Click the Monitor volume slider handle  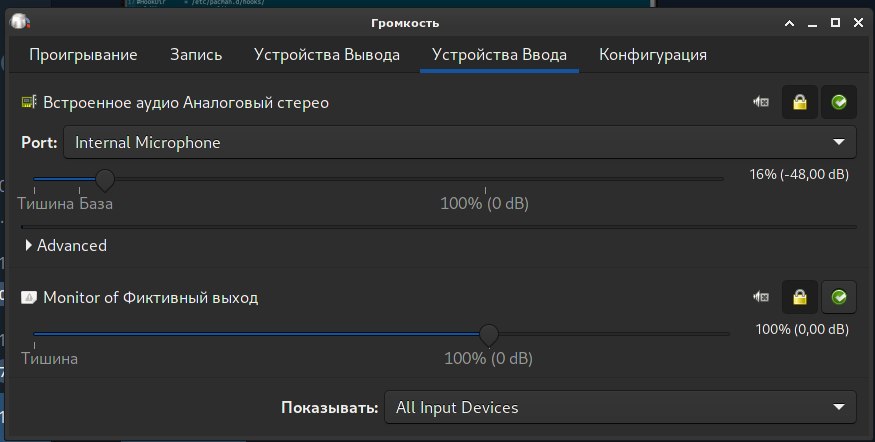(489, 335)
